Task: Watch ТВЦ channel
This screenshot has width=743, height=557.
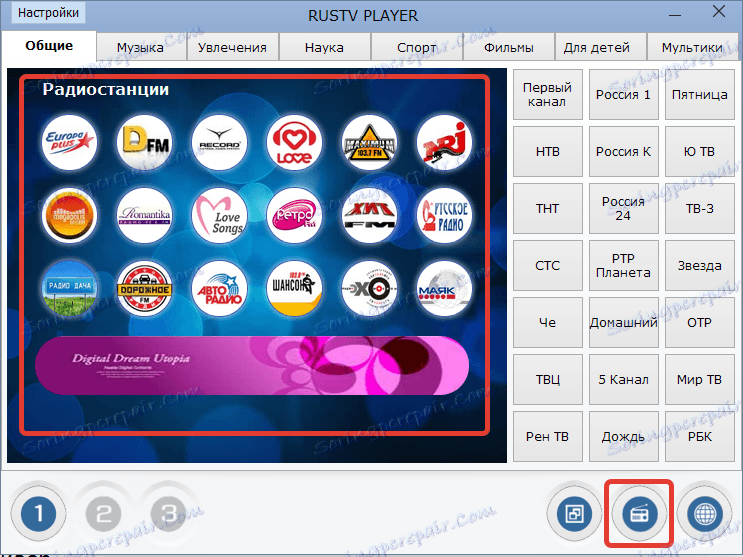Action: pyautogui.click(x=547, y=379)
